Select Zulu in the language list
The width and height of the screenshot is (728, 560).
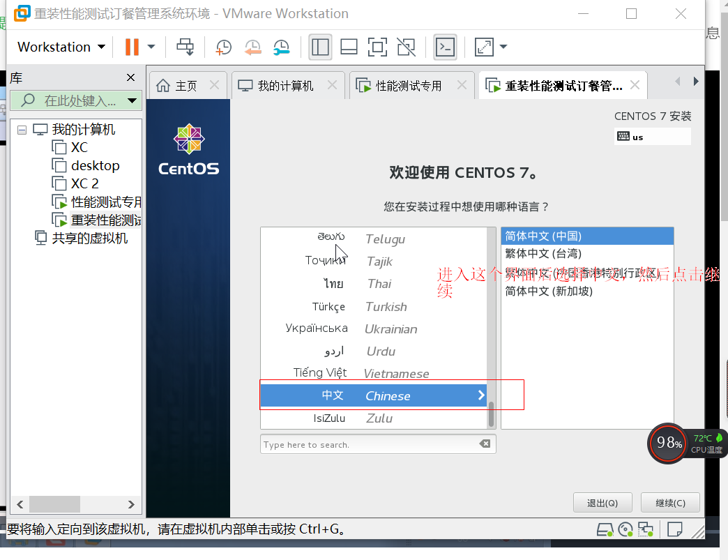(374, 418)
